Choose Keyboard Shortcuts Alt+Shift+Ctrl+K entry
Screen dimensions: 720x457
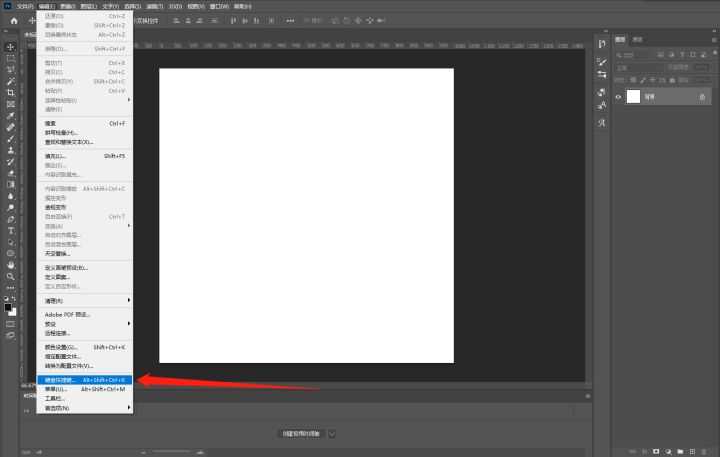[85, 380]
